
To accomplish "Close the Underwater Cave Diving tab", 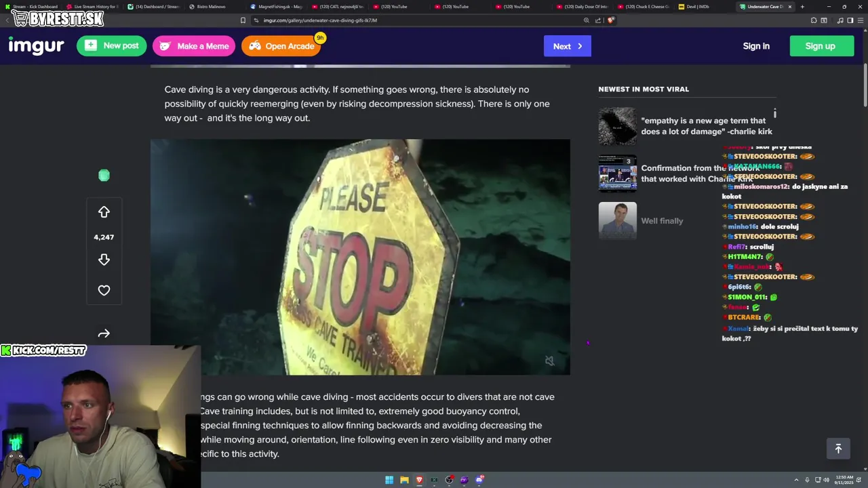I will pos(789,7).
